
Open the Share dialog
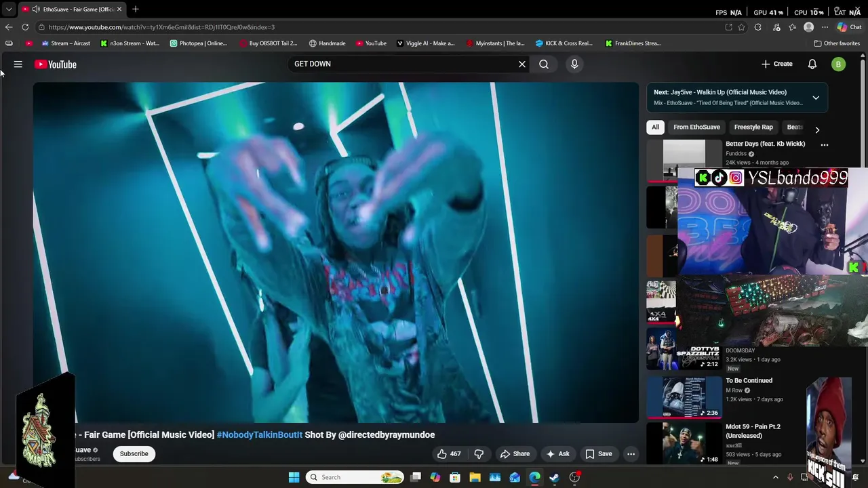click(515, 454)
